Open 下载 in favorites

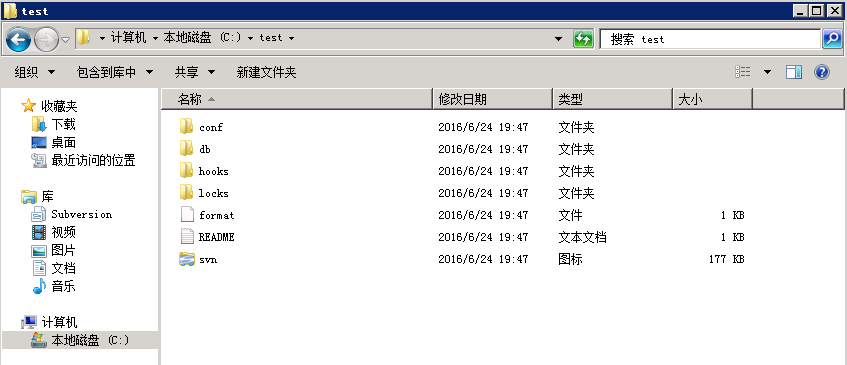coord(63,125)
